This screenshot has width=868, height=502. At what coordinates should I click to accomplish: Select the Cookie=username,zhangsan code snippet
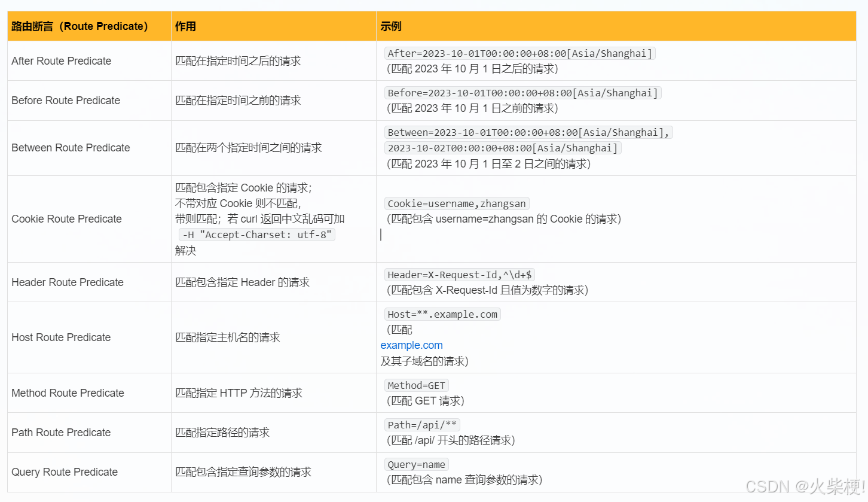(x=456, y=203)
